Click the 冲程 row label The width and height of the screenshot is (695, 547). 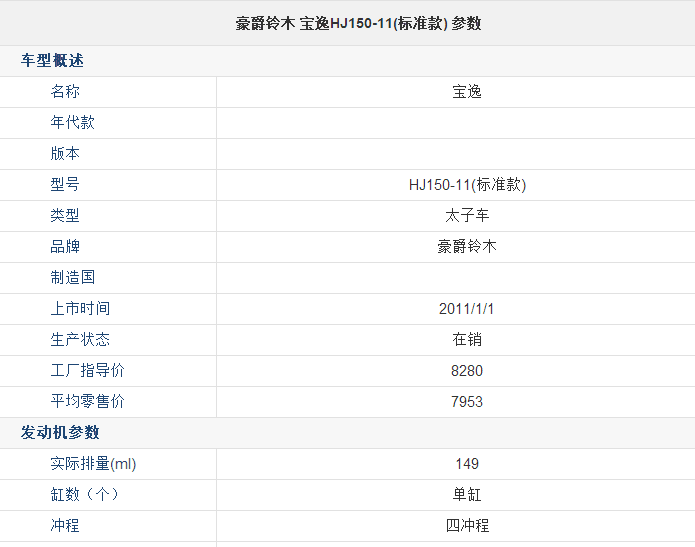pos(65,526)
